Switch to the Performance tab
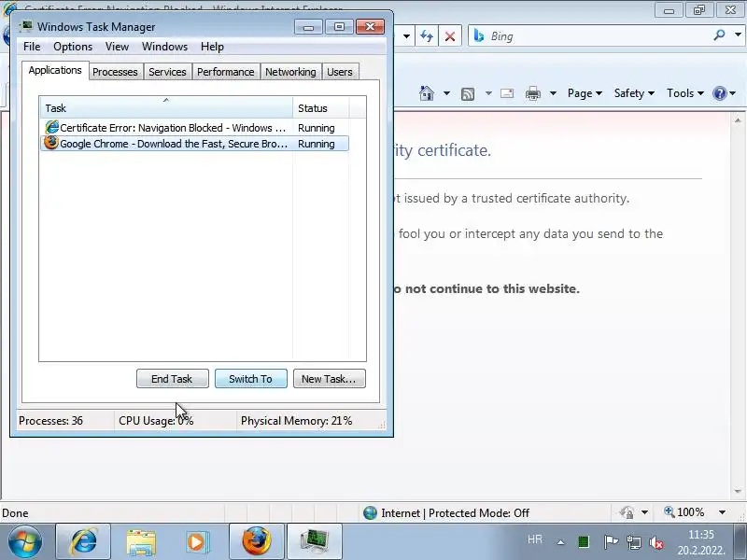Viewport: 747px width, 560px height. 225,72
